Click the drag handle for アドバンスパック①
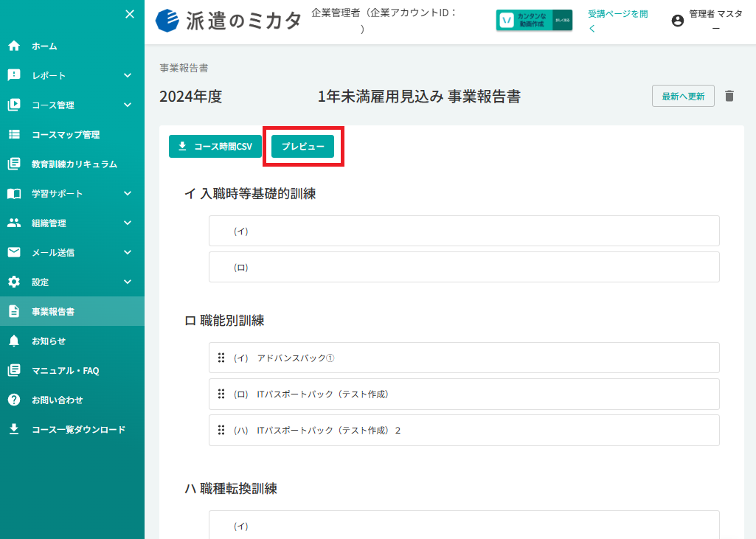This screenshot has height=539, width=756. tap(221, 358)
